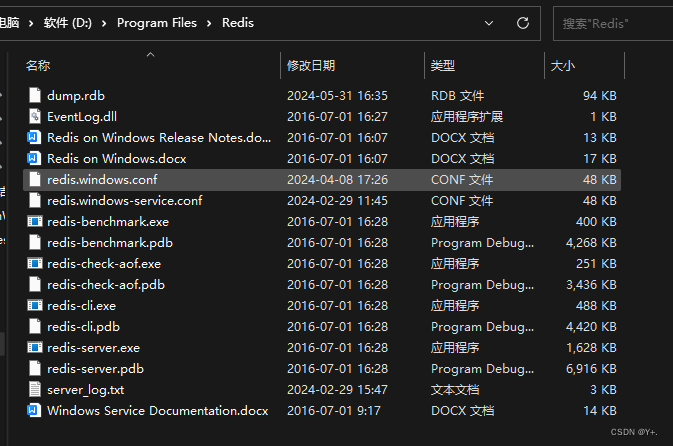Select the redis-cli.exe file name

(82, 306)
